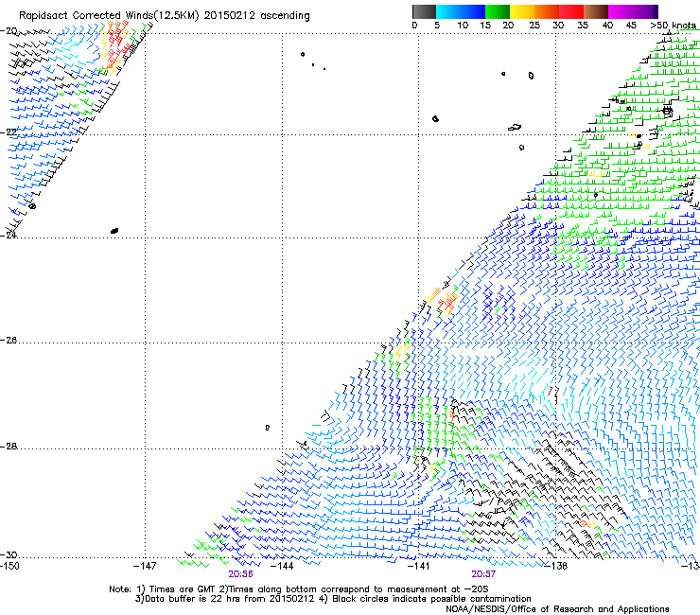Viewport: 700px width, 615px height.
Task: Click the '35' legend scale label
Action: [583, 26]
